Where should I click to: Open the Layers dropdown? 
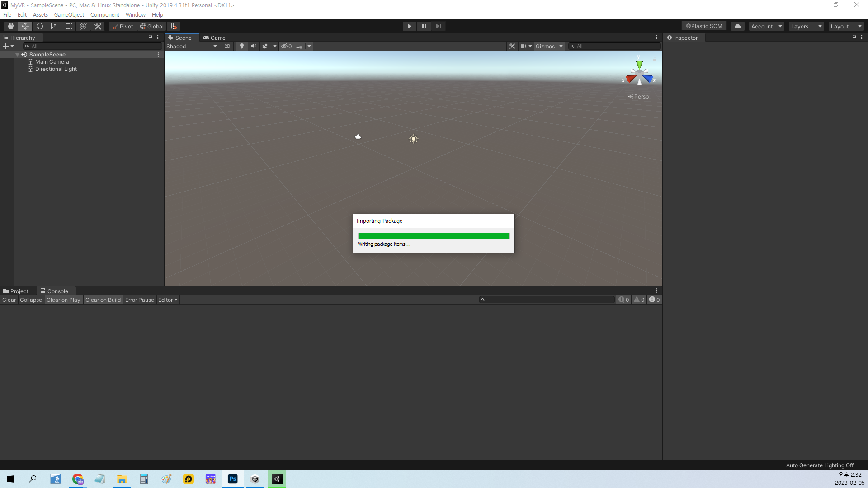(x=806, y=27)
